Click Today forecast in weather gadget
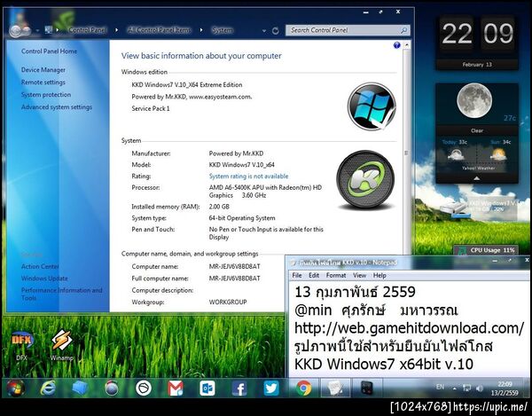 455,151
